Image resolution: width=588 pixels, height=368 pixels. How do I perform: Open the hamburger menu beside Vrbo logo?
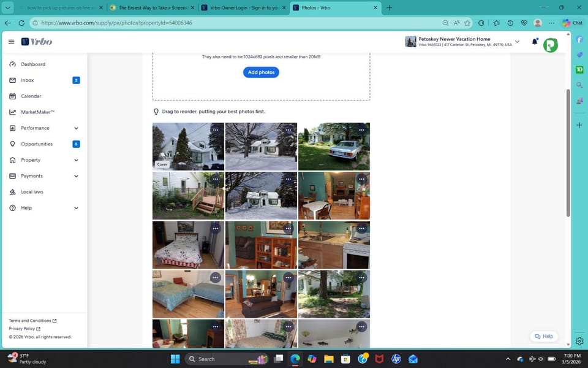click(x=11, y=42)
